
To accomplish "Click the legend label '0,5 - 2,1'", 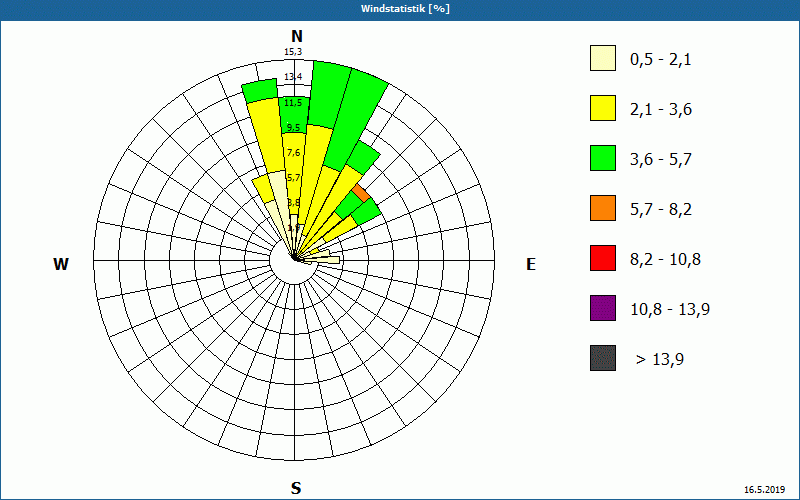I will [x=660, y=60].
